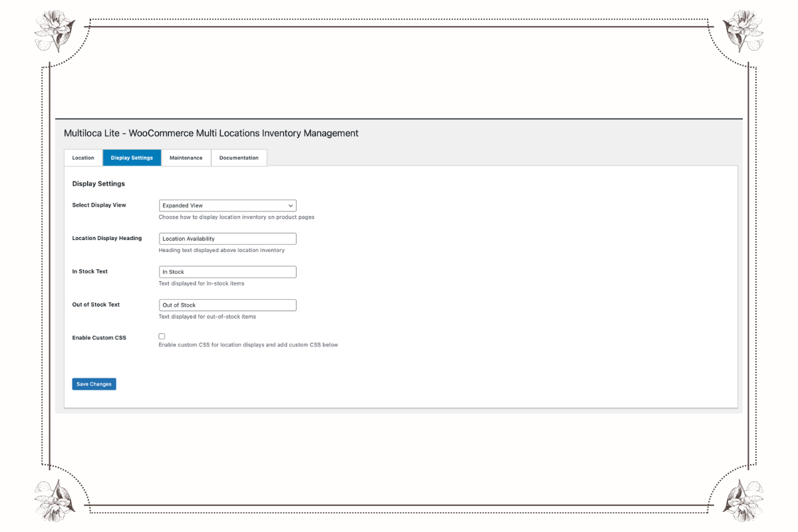Open the Maintenance tab
This screenshot has width=798, height=532.
coord(186,158)
